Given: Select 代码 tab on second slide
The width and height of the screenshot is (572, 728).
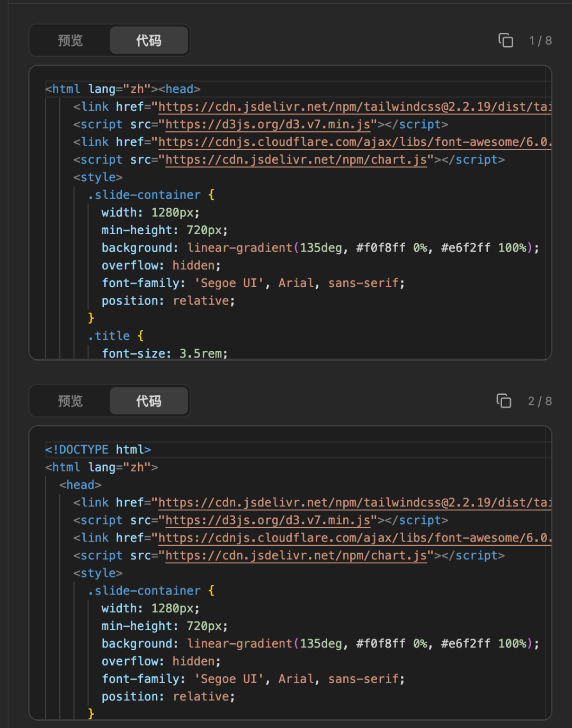Looking at the screenshot, I should tap(148, 401).
